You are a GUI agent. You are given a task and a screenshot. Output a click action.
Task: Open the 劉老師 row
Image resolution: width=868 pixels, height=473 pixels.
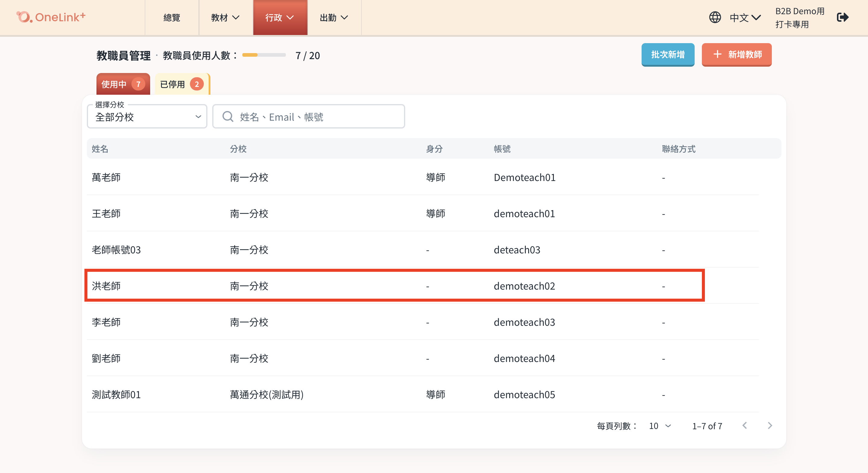click(423, 358)
